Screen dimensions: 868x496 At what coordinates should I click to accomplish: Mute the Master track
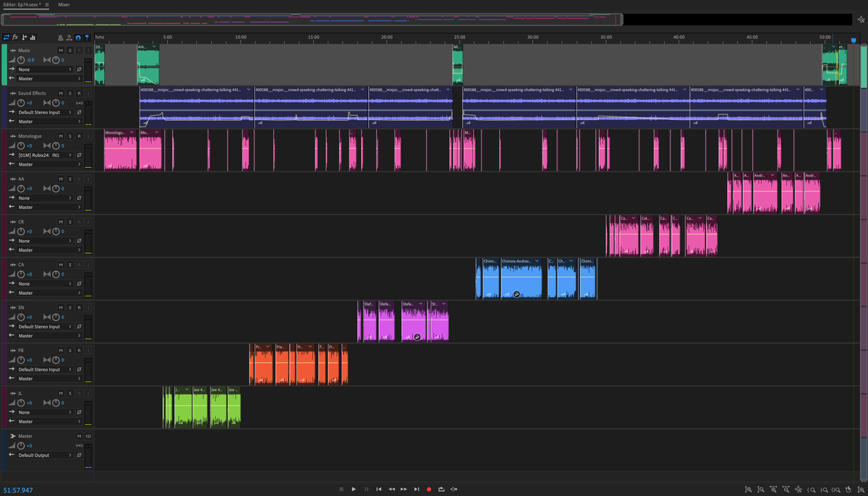tap(79, 436)
